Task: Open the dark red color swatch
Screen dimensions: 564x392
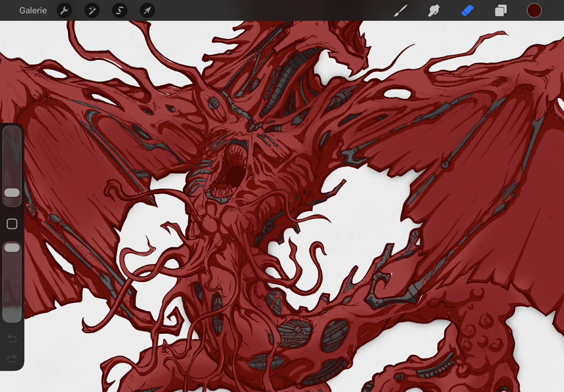Action: [534, 10]
